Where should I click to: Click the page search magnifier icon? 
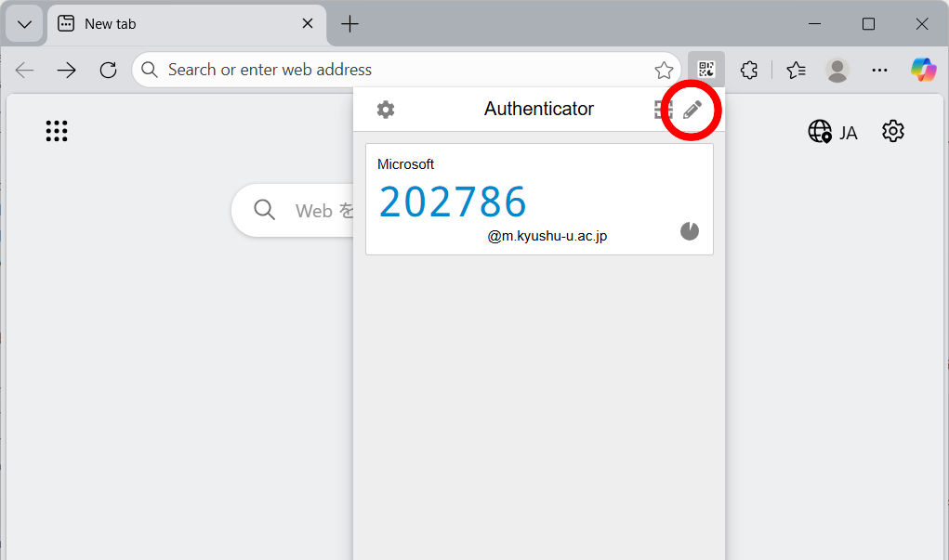[x=265, y=210]
